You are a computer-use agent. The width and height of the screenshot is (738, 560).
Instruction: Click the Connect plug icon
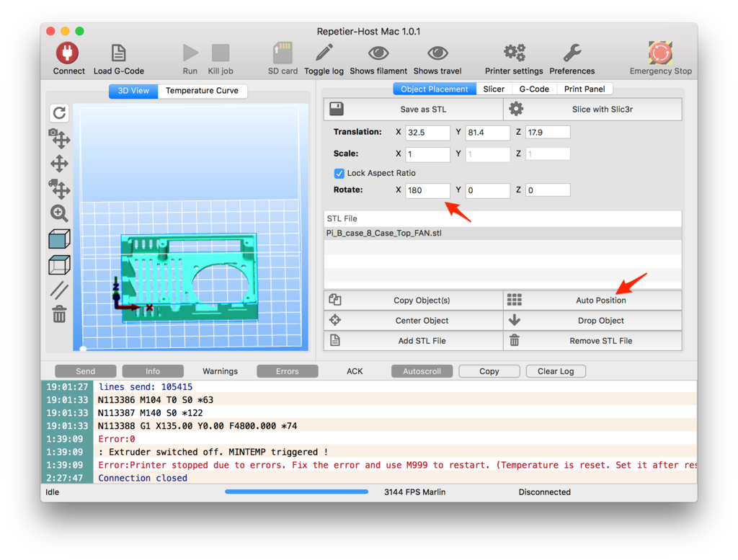(67, 53)
